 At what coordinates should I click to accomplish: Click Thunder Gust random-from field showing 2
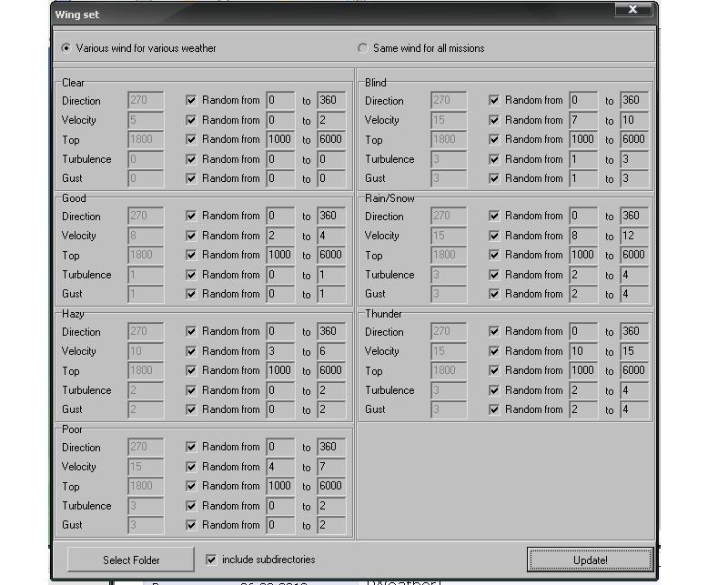(x=583, y=409)
